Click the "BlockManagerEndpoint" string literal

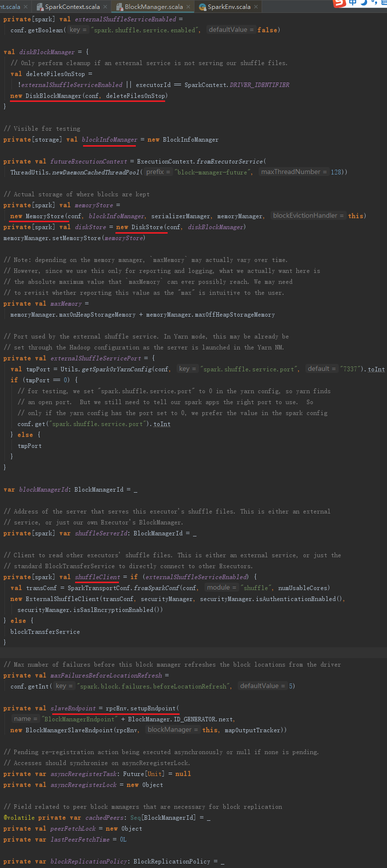[x=80, y=719]
